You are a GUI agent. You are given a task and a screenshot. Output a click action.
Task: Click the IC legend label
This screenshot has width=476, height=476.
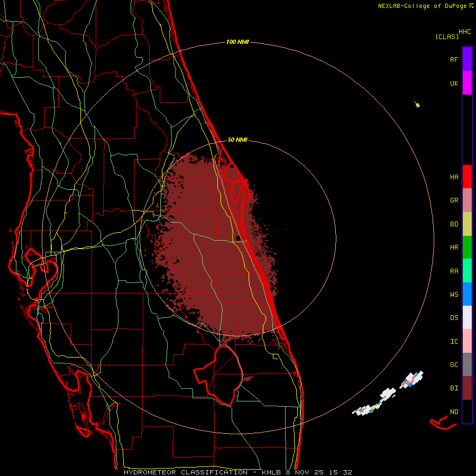click(454, 342)
